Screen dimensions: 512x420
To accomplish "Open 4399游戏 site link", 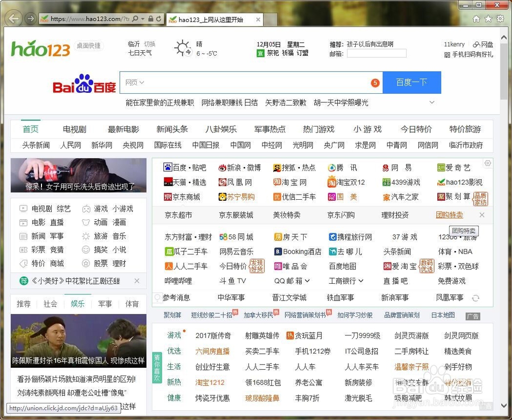I will coord(401,182).
